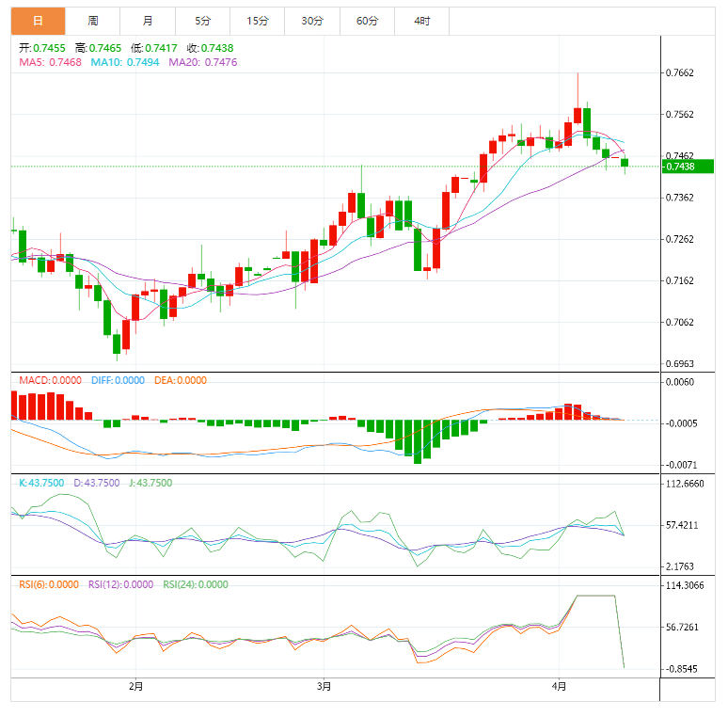
Task: Click the deepest green MACD histogram bar
Action: click(x=418, y=441)
